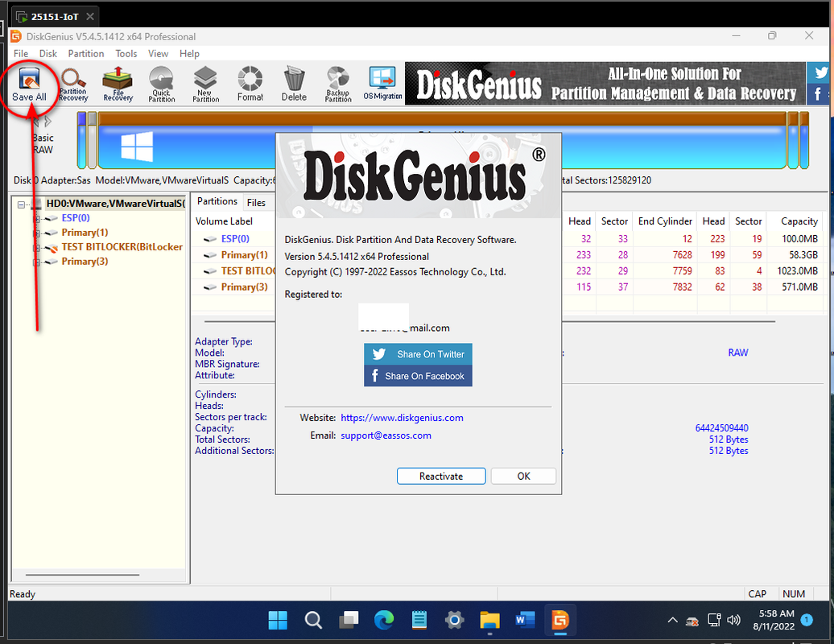834x644 pixels.
Task: Switch to the Partitions tab
Action: tap(217, 201)
